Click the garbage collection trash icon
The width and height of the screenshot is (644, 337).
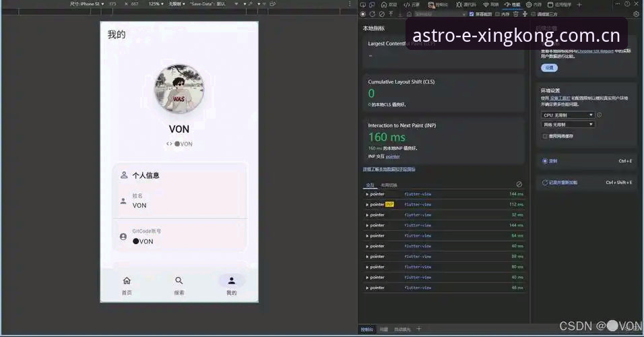pyautogui.click(x=516, y=14)
